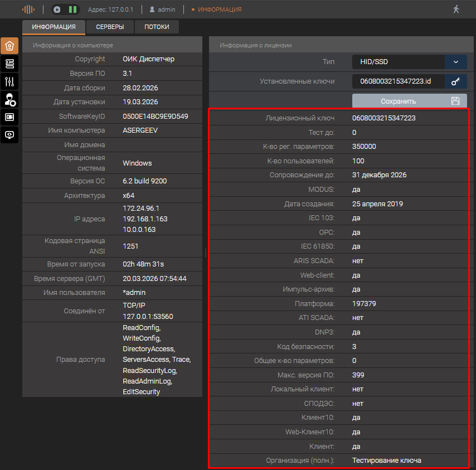Open the user administration gear icon
Image resolution: width=476 pixels, height=470 pixels.
9,99
